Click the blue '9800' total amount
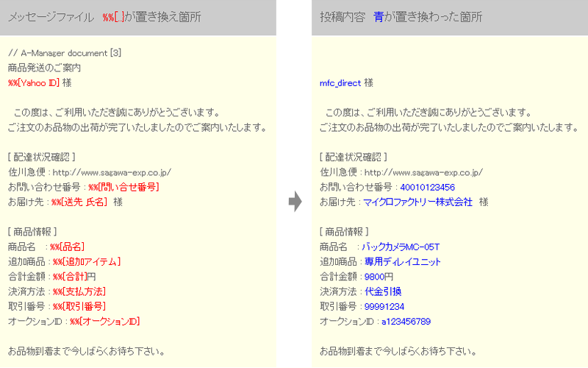Image resolution: width=588 pixels, height=368 pixels. click(x=374, y=277)
